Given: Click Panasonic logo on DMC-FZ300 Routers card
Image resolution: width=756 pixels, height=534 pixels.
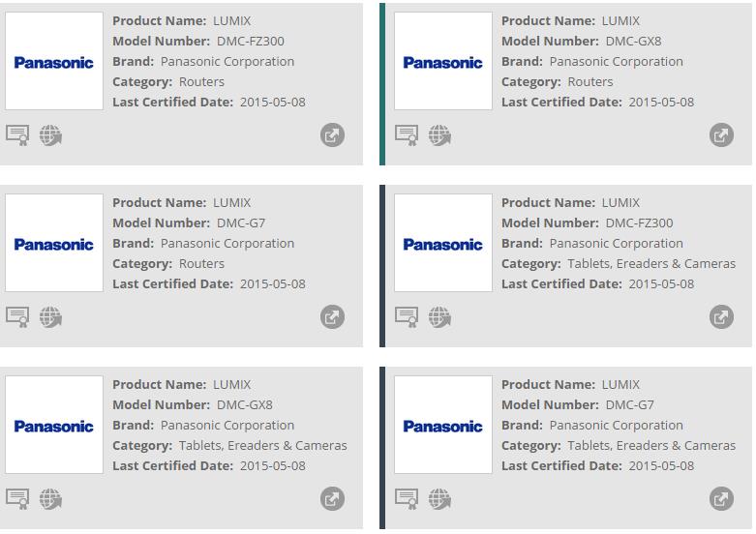Looking at the screenshot, I should 54,62.
